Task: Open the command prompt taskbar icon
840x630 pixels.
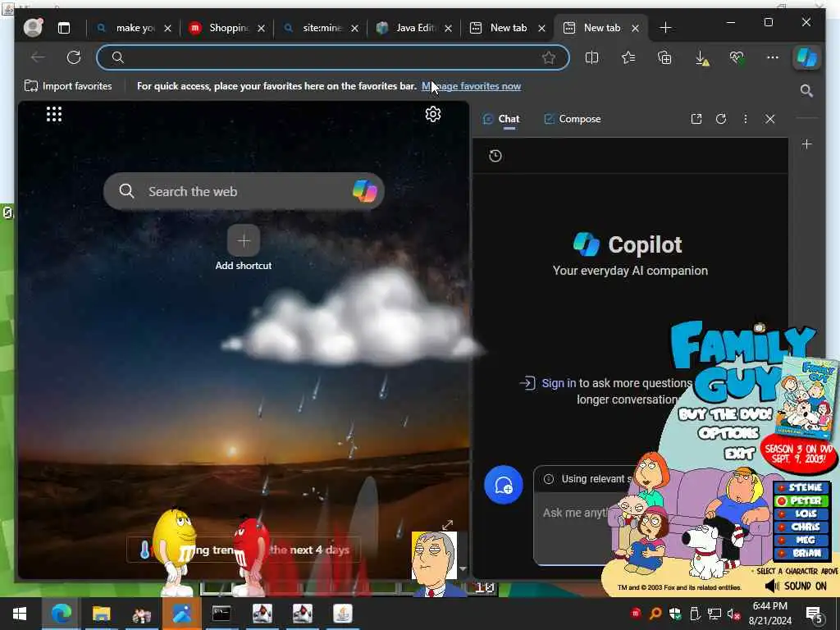Action: pyautogui.click(x=221, y=614)
